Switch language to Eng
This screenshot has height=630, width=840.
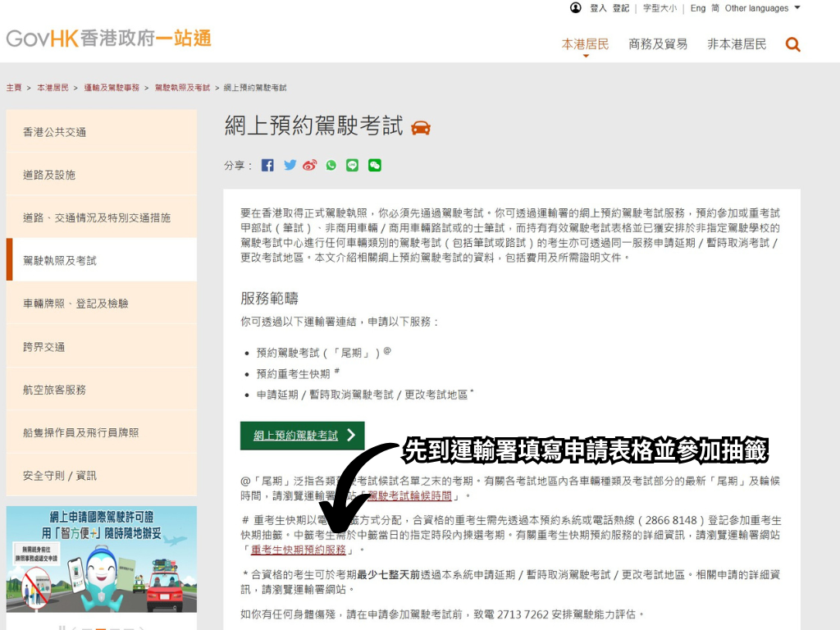point(698,8)
